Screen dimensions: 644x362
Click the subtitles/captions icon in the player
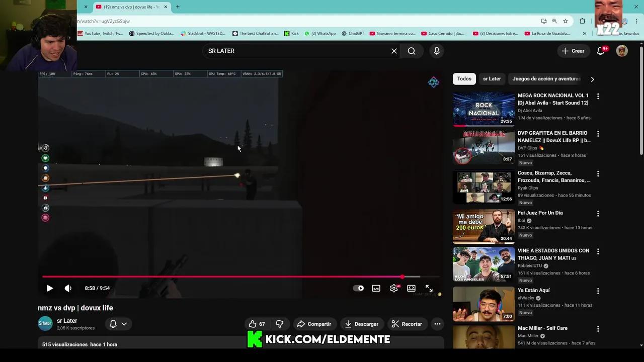click(376, 288)
